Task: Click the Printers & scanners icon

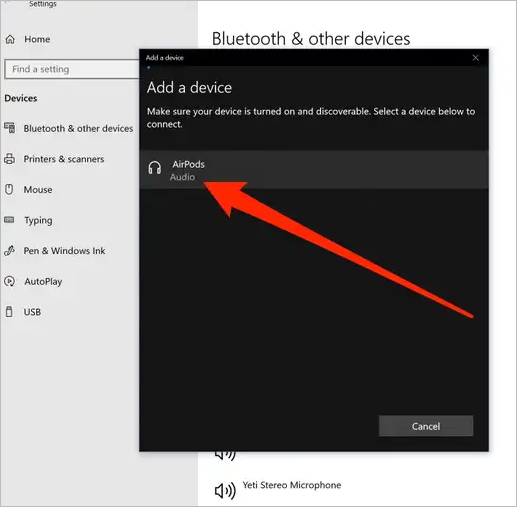Action: (9, 159)
